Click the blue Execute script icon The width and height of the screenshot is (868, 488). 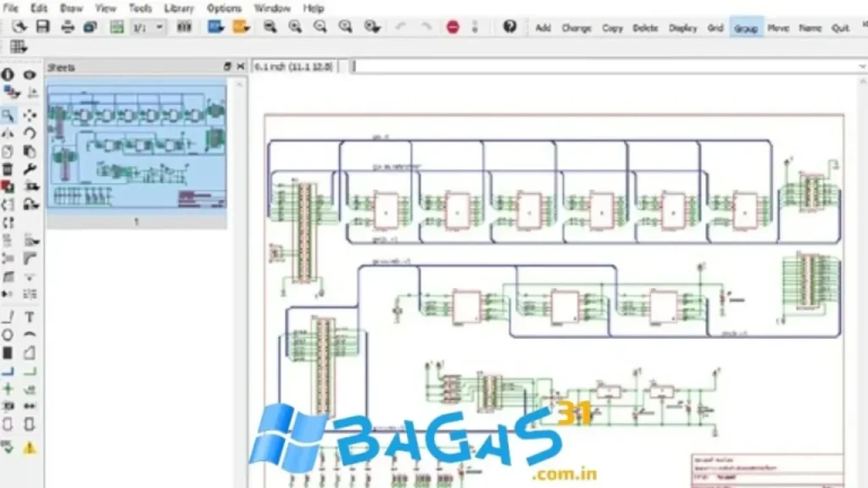pyautogui.click(x=215, y=26)
